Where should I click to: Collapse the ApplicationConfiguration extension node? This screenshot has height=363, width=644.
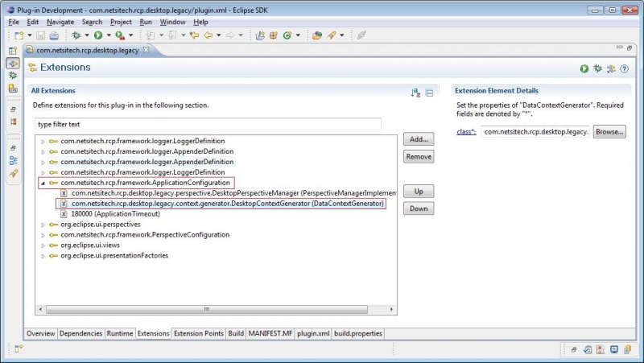[x=43, y=183]
